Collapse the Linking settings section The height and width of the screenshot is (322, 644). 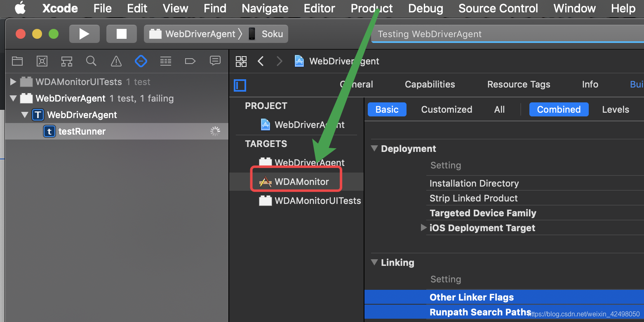click(374, 262)
